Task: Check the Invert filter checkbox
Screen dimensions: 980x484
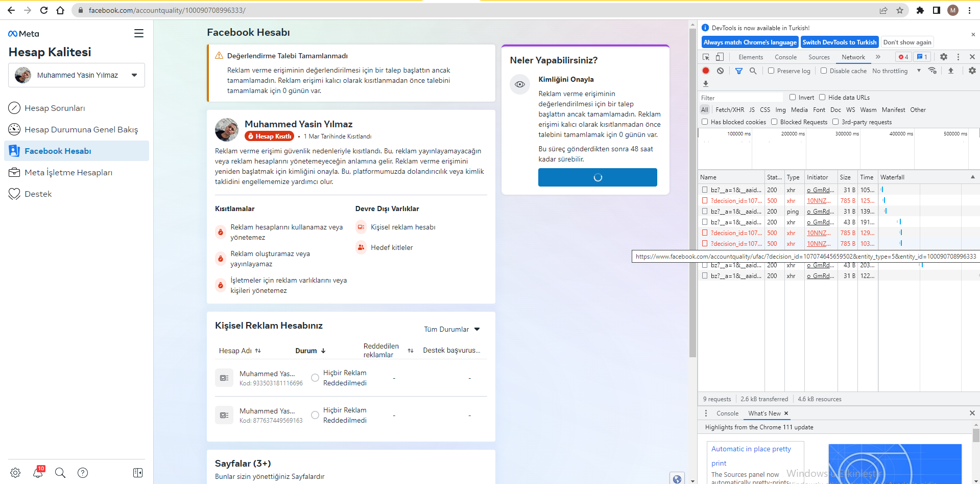Action: coord(793,97)
